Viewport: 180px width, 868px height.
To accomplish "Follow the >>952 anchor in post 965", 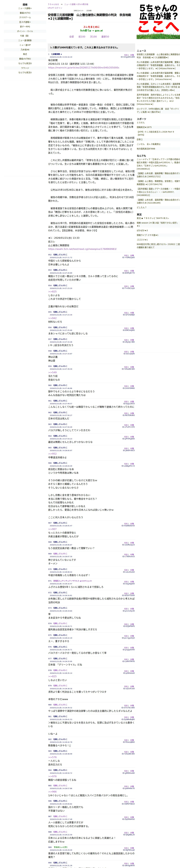I will (52, 454).
